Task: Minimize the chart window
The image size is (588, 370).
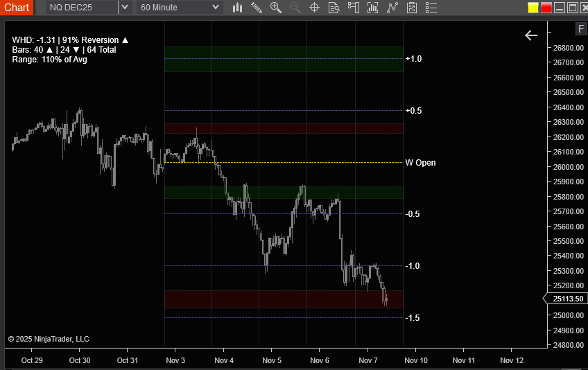Action: click(560, 8)
